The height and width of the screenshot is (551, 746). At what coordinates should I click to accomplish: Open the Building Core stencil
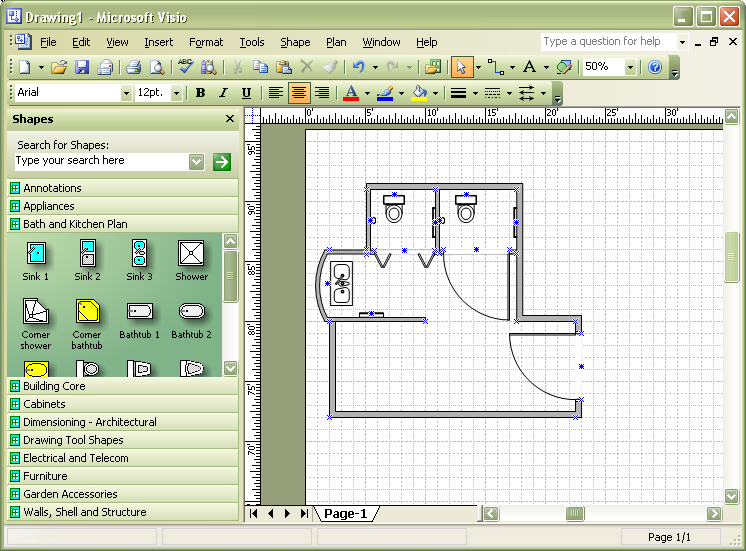click(123, 386)
